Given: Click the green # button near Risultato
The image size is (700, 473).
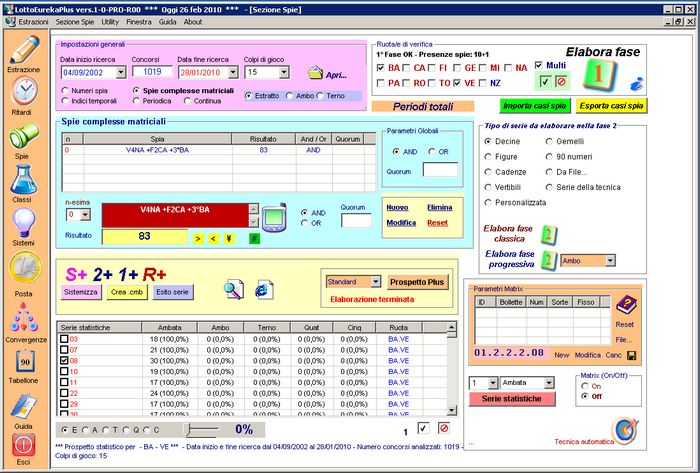Looking at the screenshot, I should pos(254,239).
